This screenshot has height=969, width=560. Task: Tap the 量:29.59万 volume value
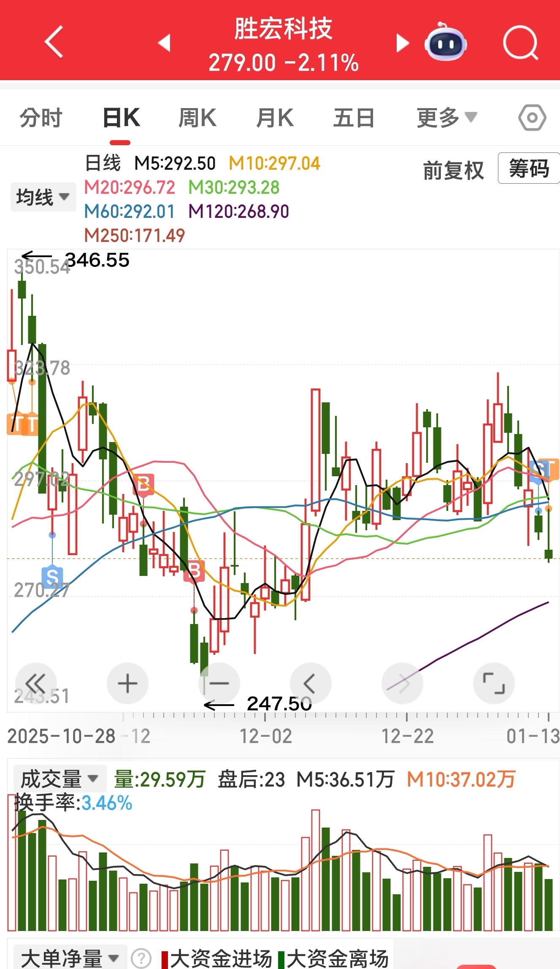160,779
